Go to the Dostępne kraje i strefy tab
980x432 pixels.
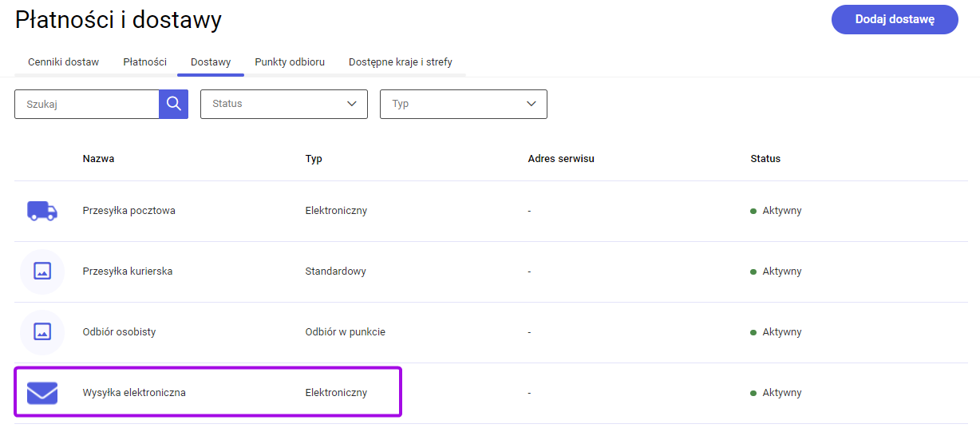401,61
